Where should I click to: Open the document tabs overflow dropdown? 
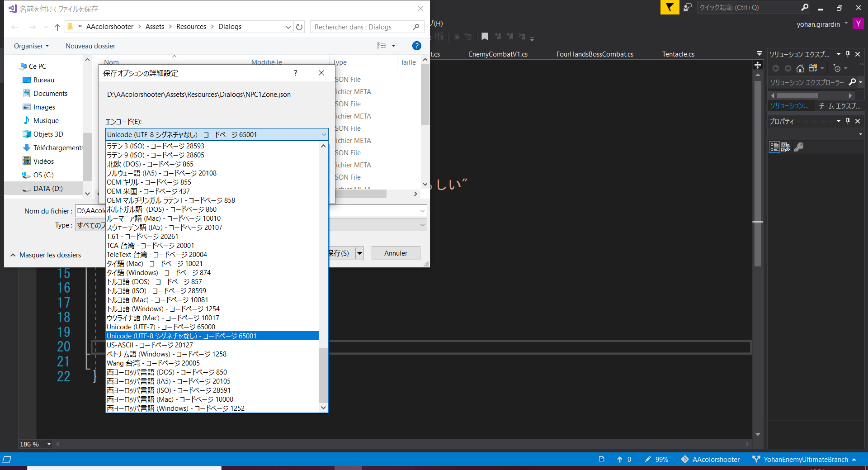pyautogui.click(x=759, y=53)
